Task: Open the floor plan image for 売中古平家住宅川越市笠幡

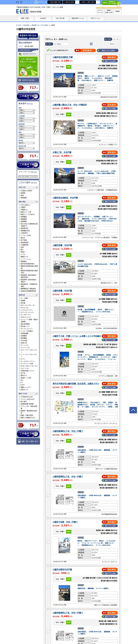Action: click(64, 406)
